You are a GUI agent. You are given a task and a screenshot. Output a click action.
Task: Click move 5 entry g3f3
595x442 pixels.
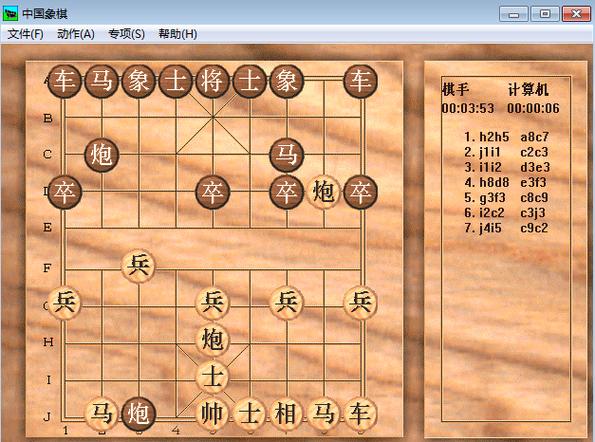coord(493,198)
